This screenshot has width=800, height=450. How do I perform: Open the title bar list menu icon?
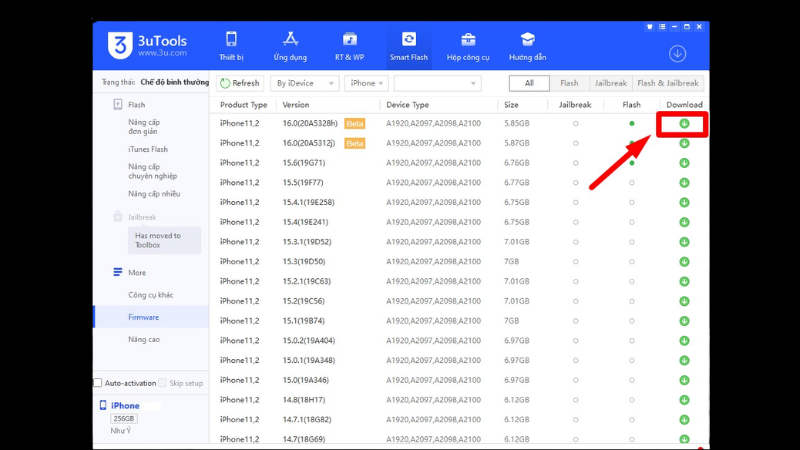662,27
